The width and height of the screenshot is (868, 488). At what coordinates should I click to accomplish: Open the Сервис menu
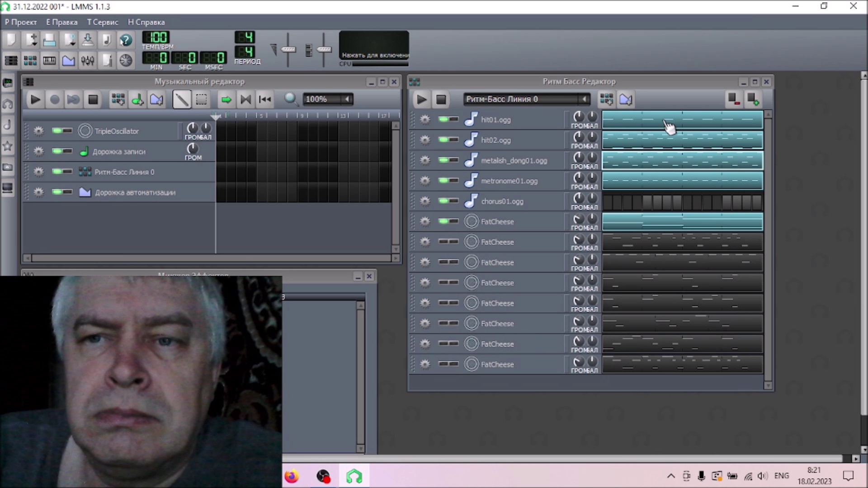pos(103,22)
